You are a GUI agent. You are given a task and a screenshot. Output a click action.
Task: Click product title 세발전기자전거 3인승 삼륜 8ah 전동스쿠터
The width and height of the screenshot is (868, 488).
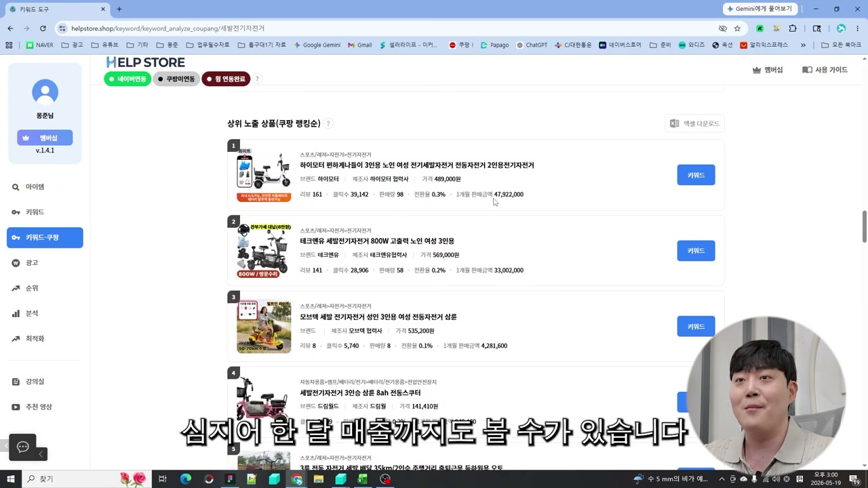point(360,393)
